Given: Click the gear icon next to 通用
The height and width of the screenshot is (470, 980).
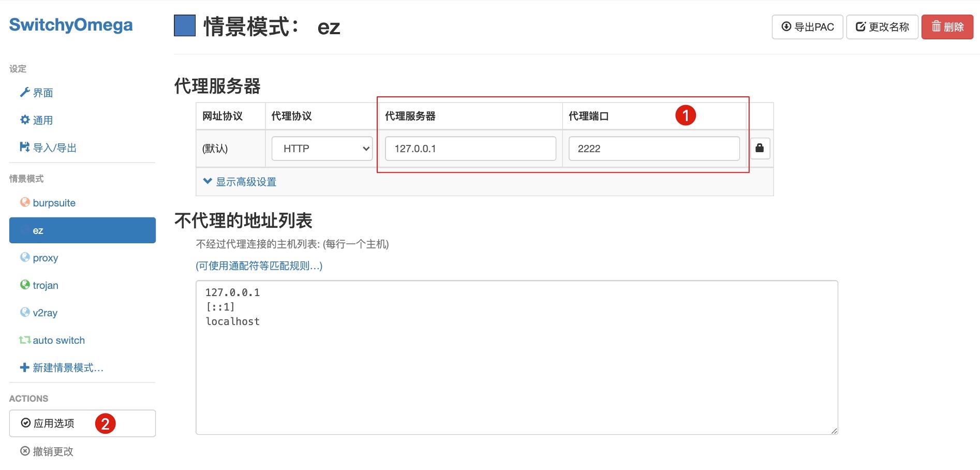Looking at the screenshot, I should coord(24,120).
